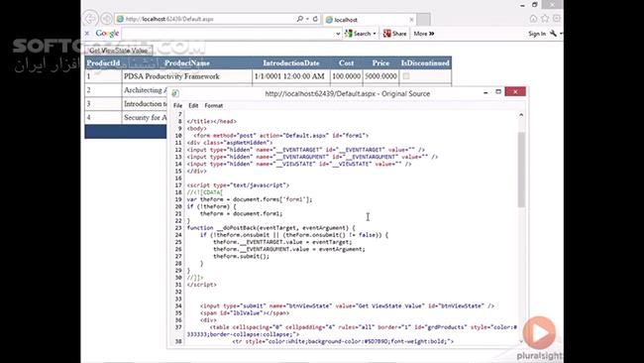Click the form method="post" source line
This screenshot has width=644, height=363.
(x=281, y=135)
